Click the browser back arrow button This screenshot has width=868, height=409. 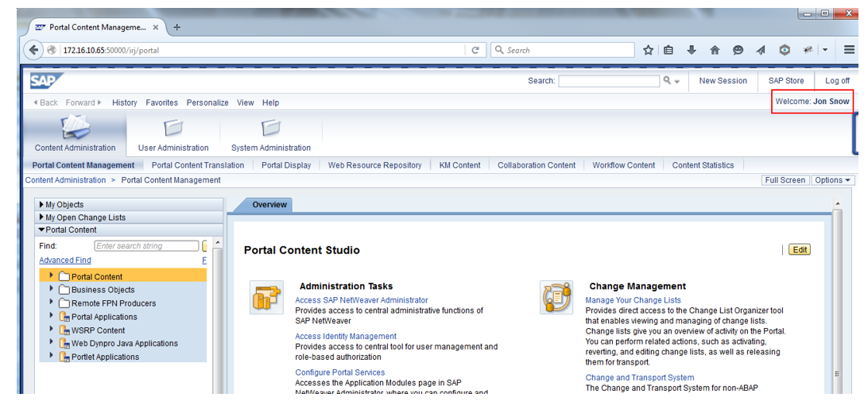click(33, 50)
